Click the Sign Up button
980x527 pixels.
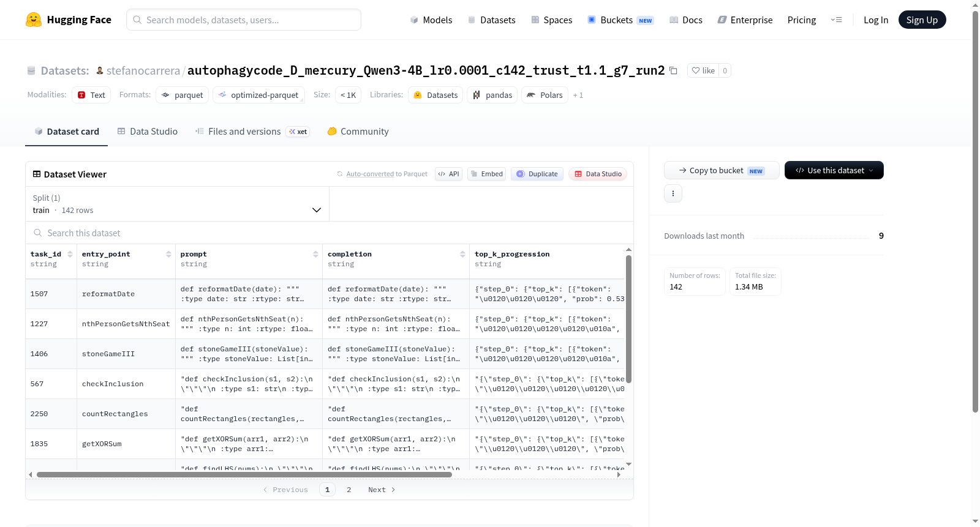tap(922, 20)
